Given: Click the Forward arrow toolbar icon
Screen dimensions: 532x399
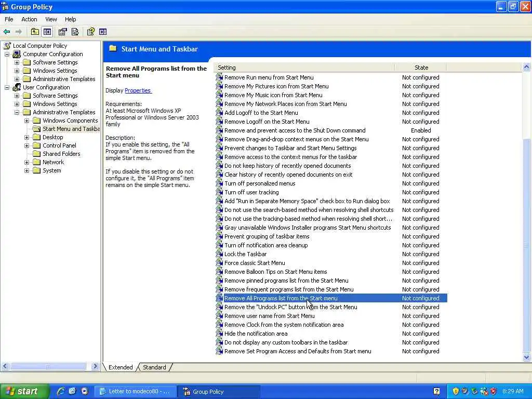Looking at the screenshot, I should [19, 32].
